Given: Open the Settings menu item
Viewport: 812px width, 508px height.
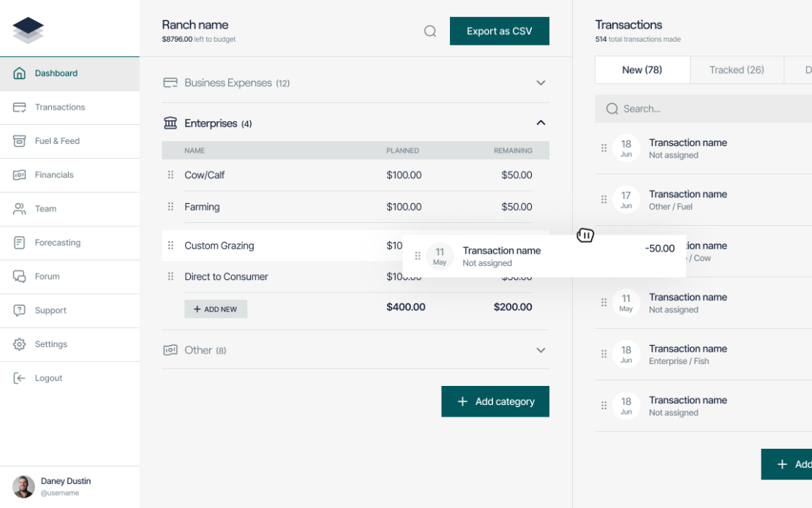Looking at the screenshot, I should pos(69,344).
